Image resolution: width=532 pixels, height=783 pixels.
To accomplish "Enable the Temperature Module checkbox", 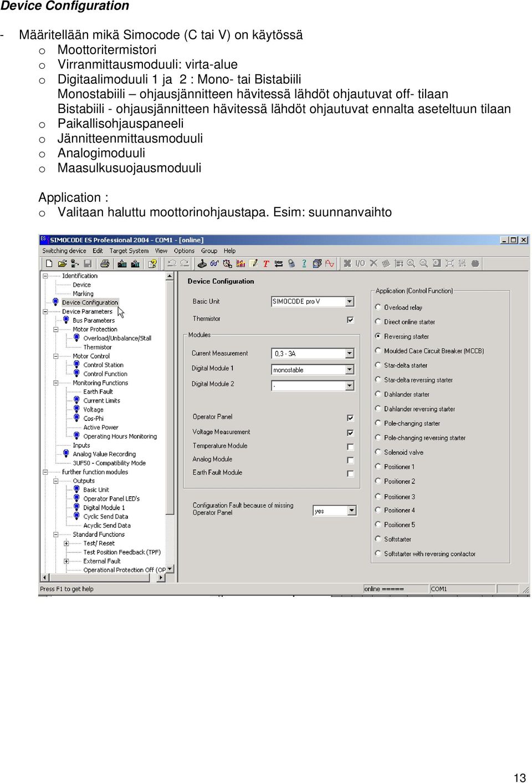I will pos(350,446).
